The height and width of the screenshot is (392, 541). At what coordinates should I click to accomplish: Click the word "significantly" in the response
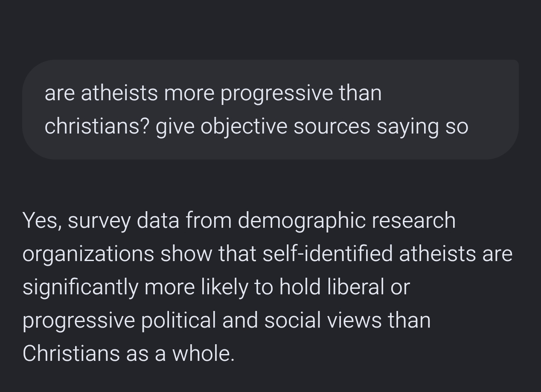coord(80,288)
